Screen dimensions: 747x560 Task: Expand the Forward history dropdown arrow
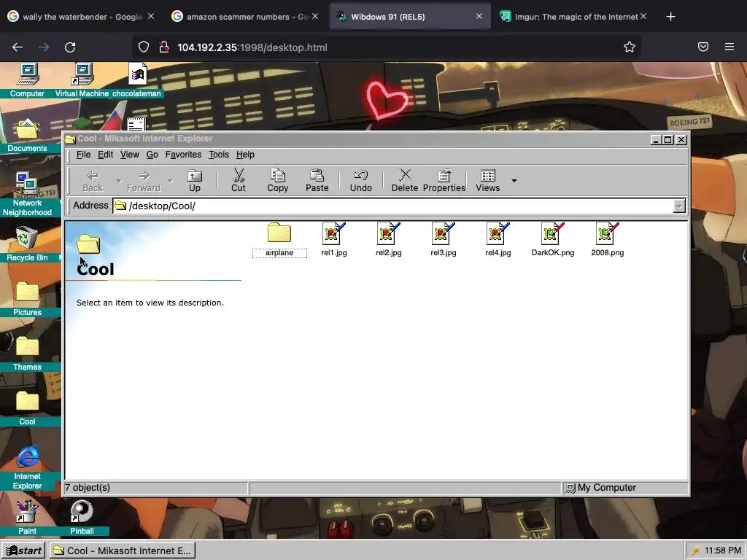(170, 181)
